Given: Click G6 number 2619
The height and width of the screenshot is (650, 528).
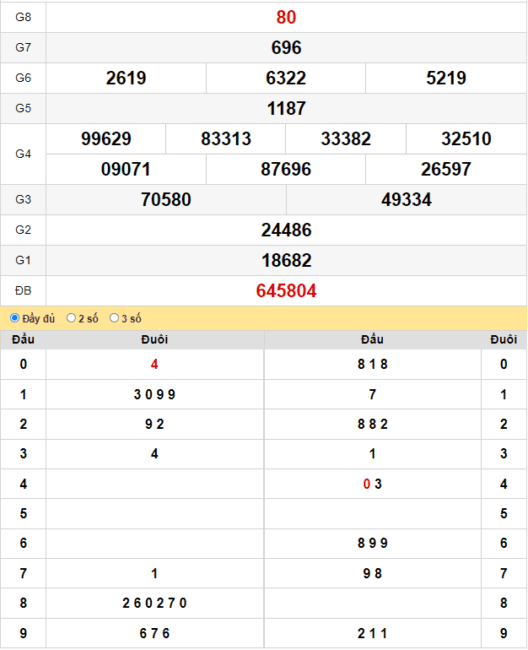Looking at the screenshot, I should (126, 78).
